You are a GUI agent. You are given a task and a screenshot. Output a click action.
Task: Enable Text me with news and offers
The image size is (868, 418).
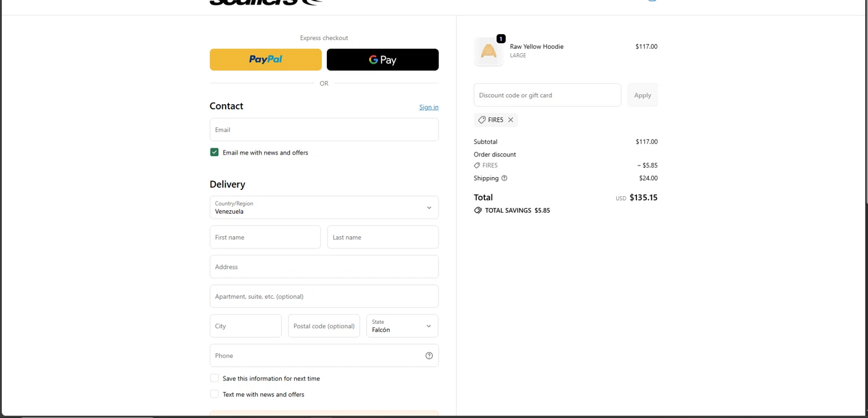(x=214, y=394)
